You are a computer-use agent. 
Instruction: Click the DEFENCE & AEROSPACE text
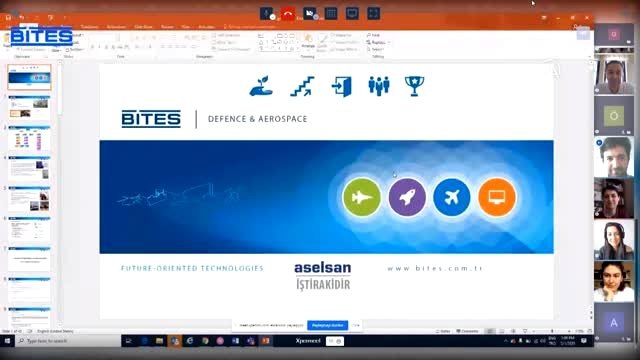[258, 119]
